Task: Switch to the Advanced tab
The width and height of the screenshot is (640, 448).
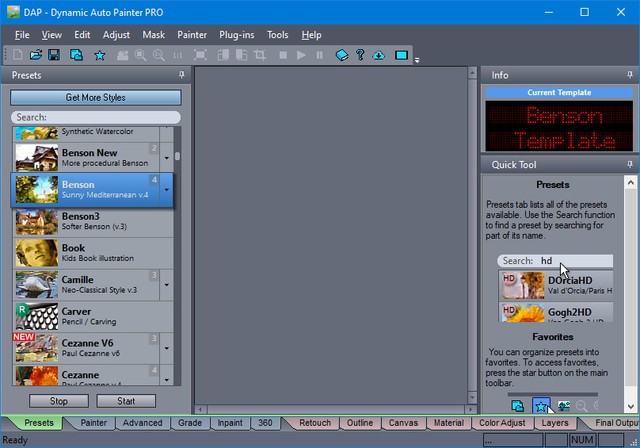Action: pos(142,423)
